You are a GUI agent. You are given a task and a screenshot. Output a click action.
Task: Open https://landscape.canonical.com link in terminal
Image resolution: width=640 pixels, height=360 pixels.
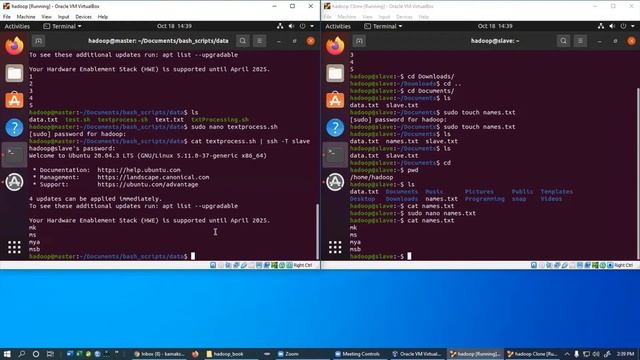[x=153, y=177]
